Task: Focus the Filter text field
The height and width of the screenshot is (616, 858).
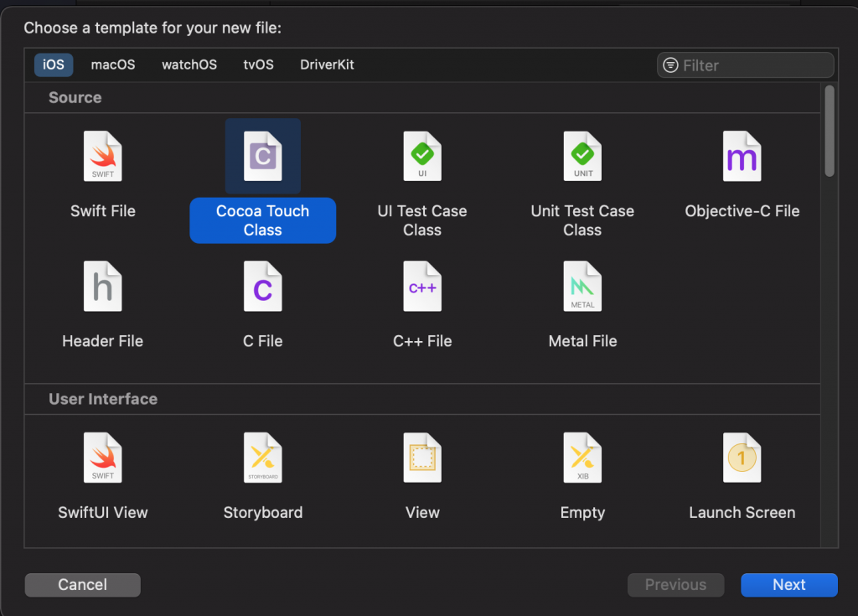Action: point(745,65)
